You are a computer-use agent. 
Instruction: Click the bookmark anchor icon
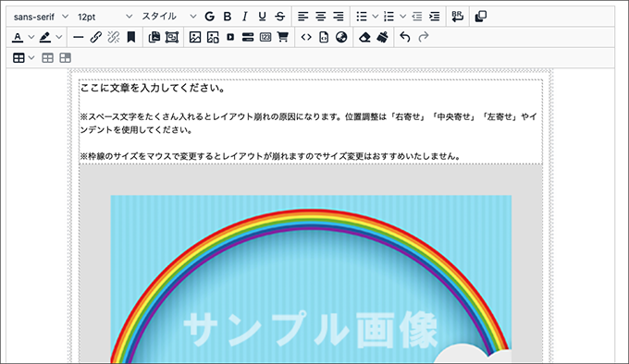[130, 37]
